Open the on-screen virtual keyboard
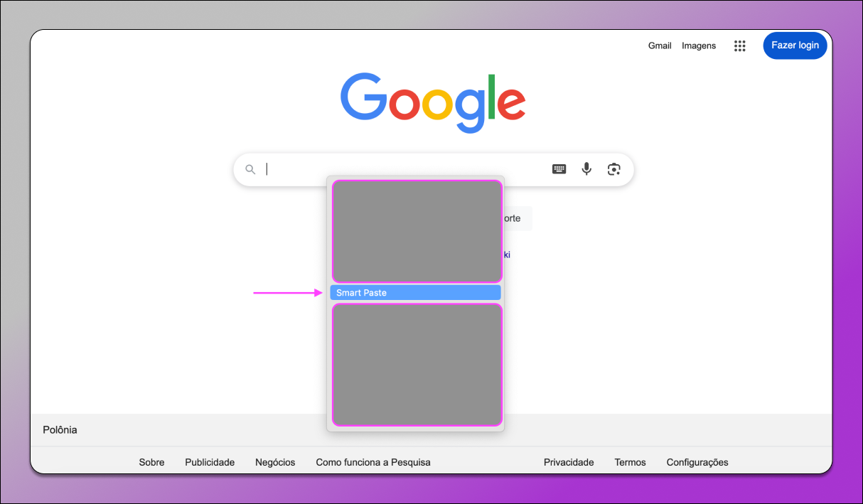Screen dimensions: 863x504 click(559, 169)
